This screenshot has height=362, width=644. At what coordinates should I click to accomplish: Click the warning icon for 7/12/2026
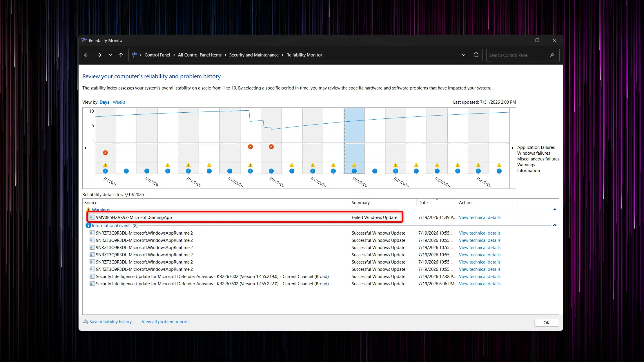[209, 165]
